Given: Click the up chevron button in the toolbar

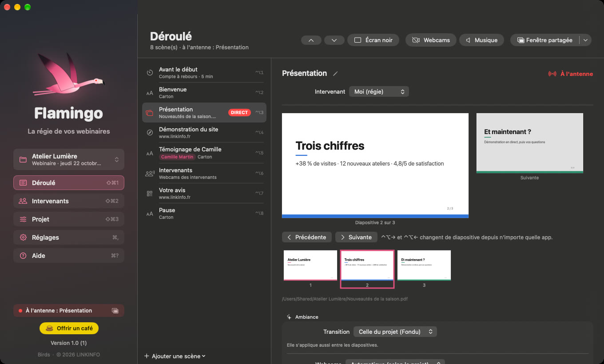Looking at the screenshot, I should [x=311, y=40].
